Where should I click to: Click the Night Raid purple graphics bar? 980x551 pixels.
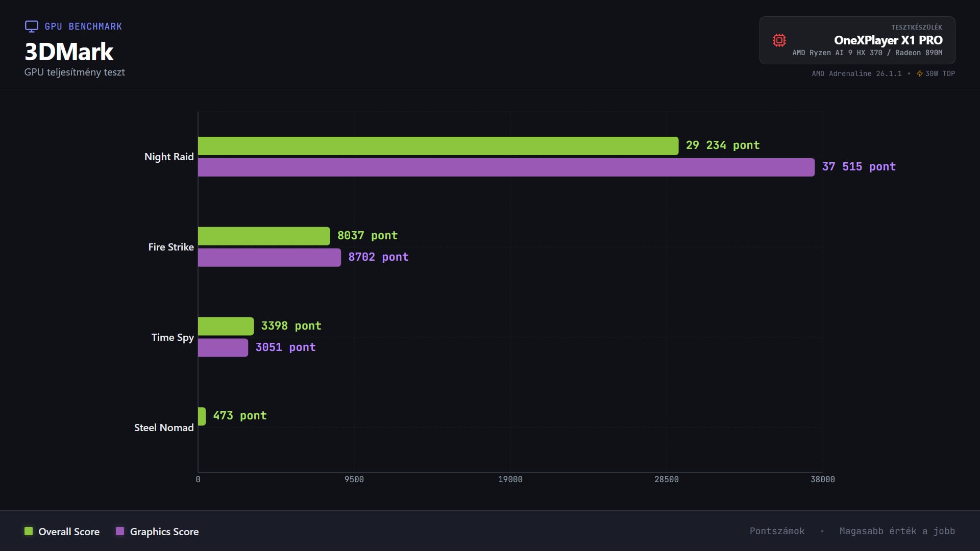click(x=506, y=167)
